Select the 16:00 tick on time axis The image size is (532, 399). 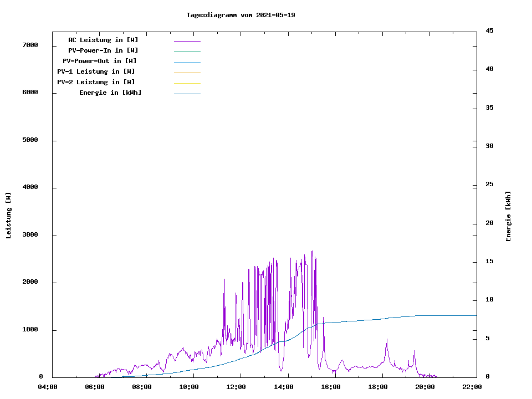[330, 387]
